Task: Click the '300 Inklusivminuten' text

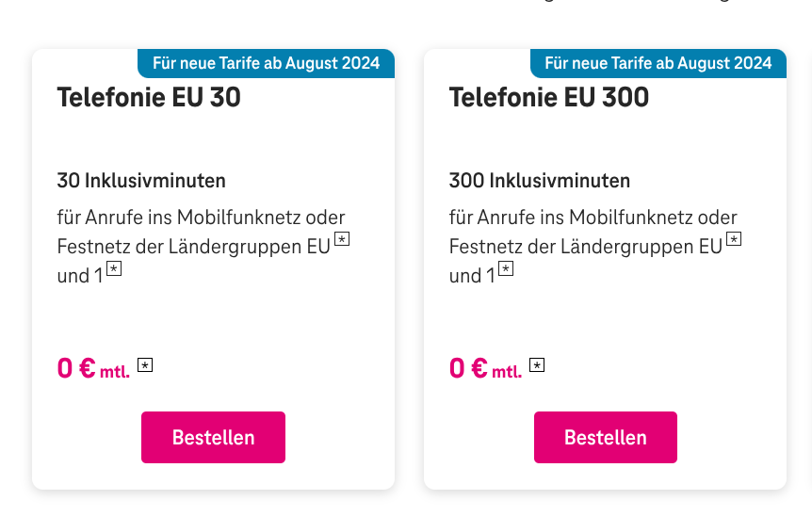Action: point(540,180)
